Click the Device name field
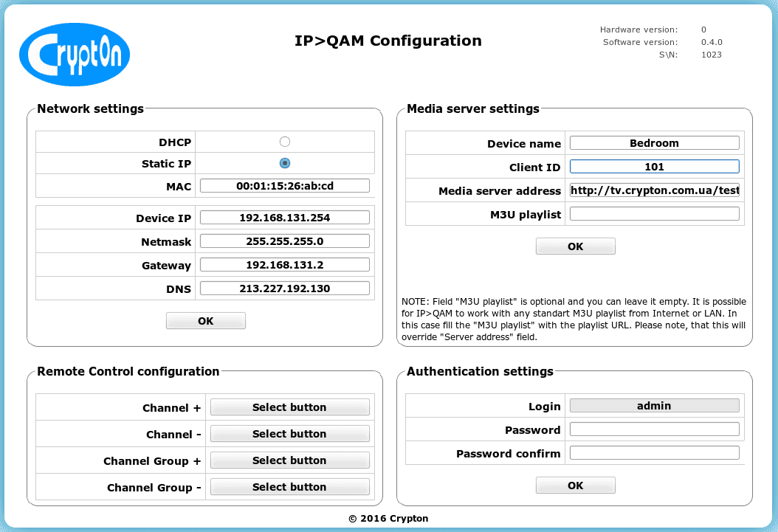 point(654,143)
